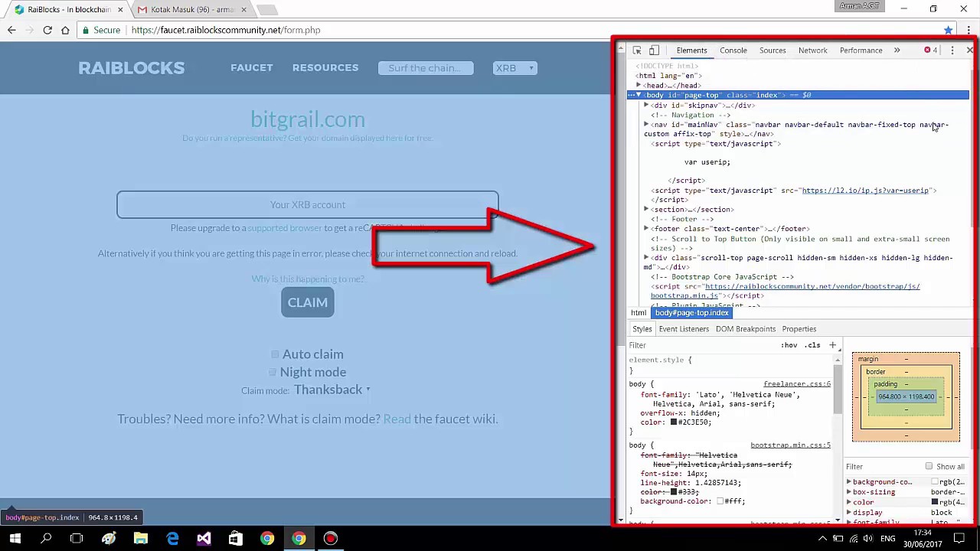Focus the Your XRB account field
Screen dimensions: 980x551
pos(308,205)
